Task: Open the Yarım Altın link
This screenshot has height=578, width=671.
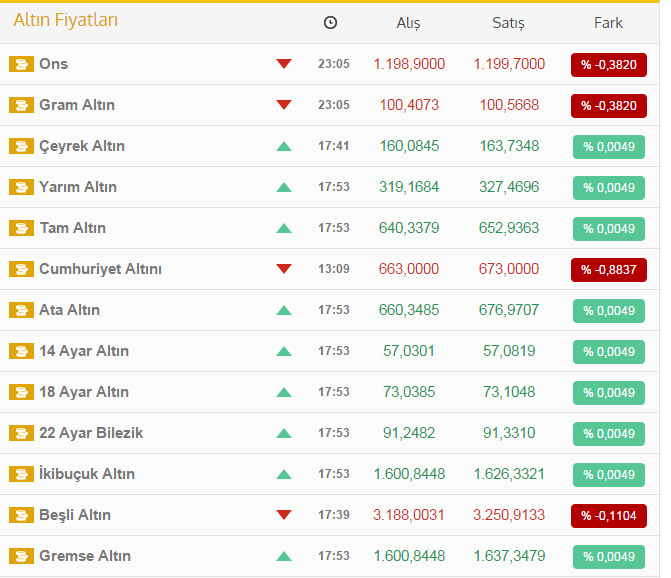Action: [78, 187]
